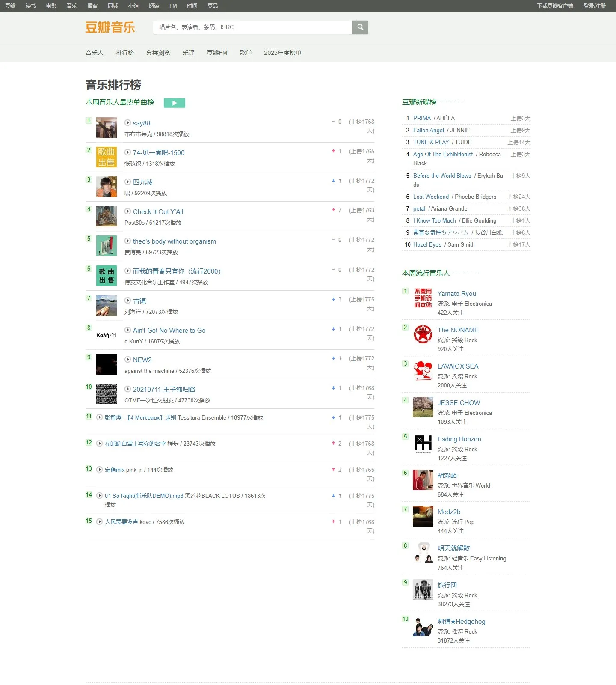Open I Know Too Much album
The width and height of the screenshot is (616, 685).
[435, 220]
